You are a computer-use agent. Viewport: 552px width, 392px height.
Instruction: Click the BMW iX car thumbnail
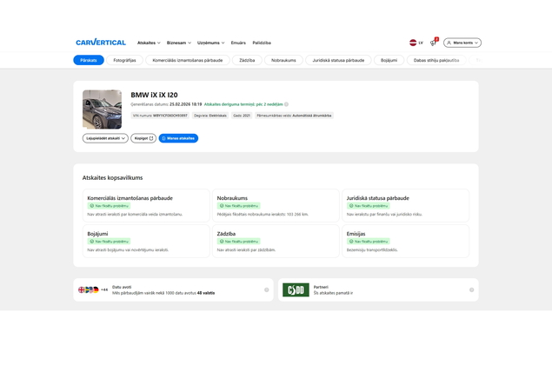(102, 110)
